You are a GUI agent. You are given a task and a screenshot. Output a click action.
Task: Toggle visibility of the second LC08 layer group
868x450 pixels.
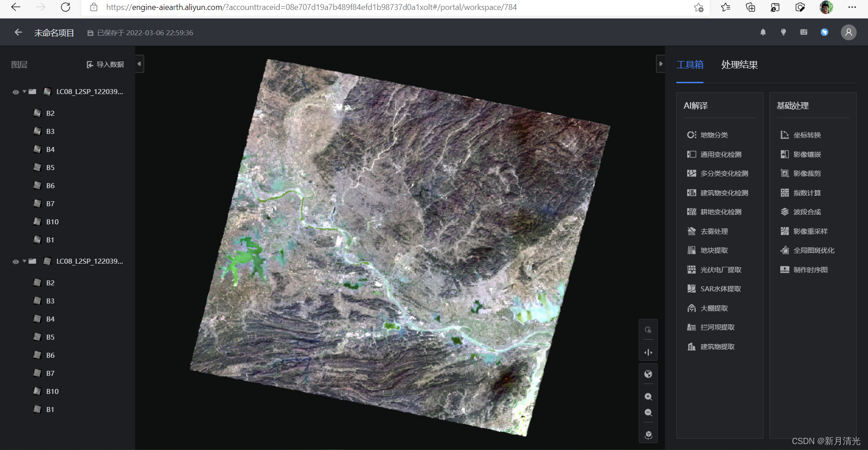16,261
